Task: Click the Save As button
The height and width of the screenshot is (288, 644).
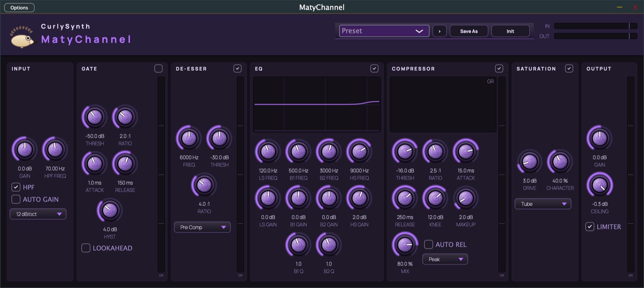Action: pyautogui.click(x=469, y=31)
